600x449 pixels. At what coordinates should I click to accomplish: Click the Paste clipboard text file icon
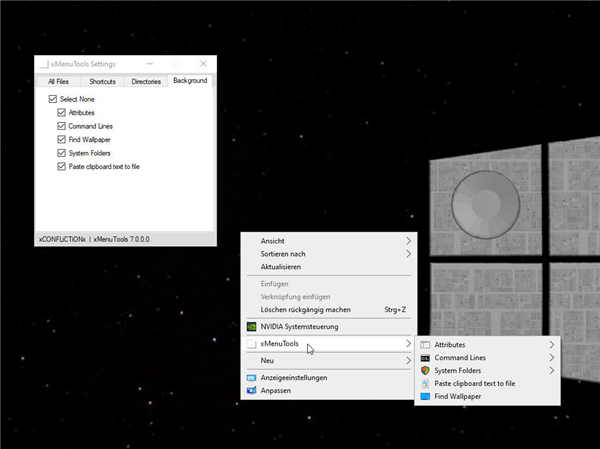425,383
